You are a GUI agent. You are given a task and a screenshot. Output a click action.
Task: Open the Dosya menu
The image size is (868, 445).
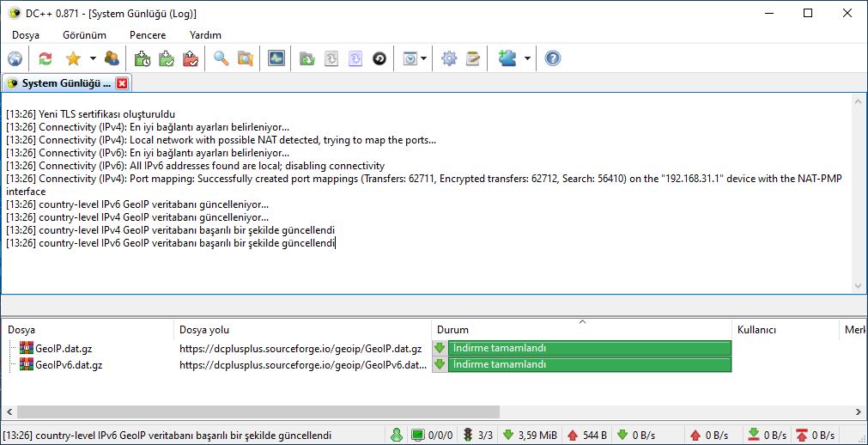pos(26,35)
